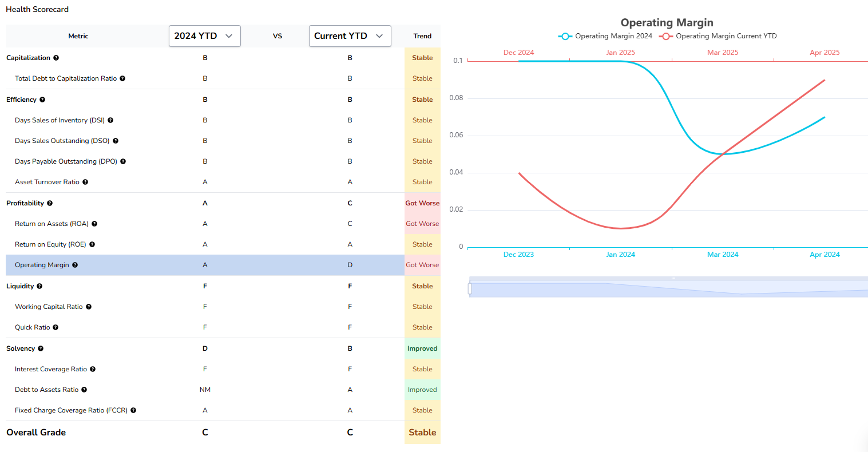Select the Operating Margin metric row
Image resolution: width=868 pixels, height=452 pixels.
223,265
